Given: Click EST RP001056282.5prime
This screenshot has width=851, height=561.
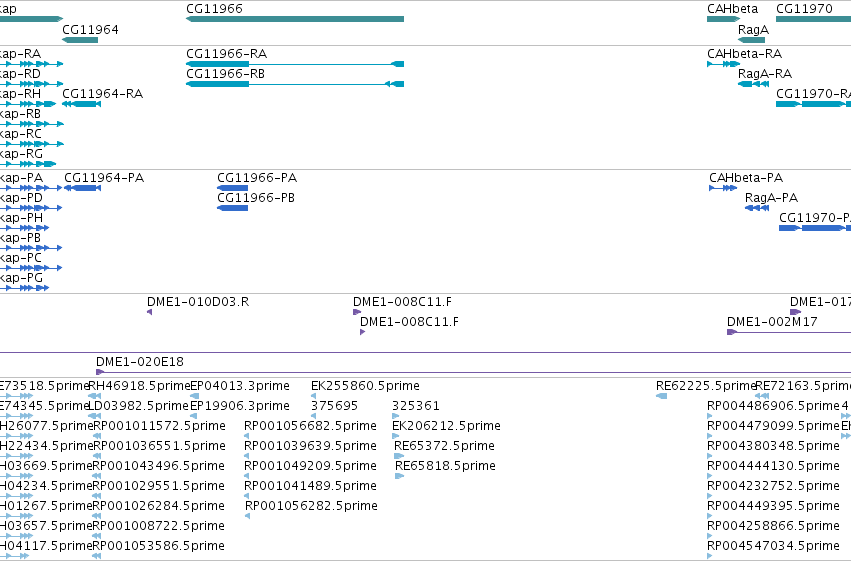Looking at the screenshot, I should (247, 517).
